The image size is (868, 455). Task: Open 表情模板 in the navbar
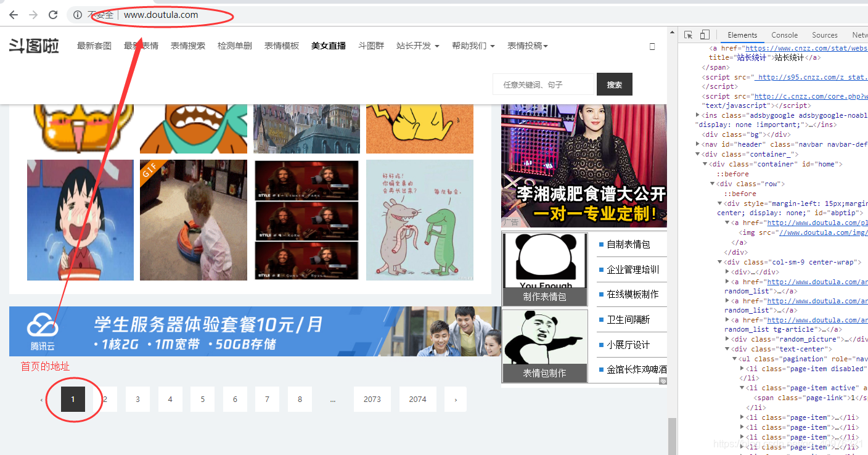(x=282, y=46)
